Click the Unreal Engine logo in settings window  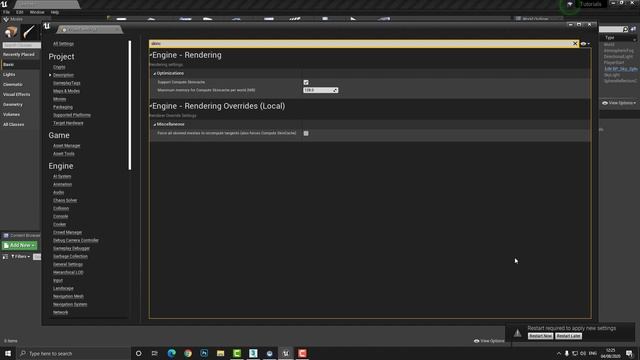point(47,27)
